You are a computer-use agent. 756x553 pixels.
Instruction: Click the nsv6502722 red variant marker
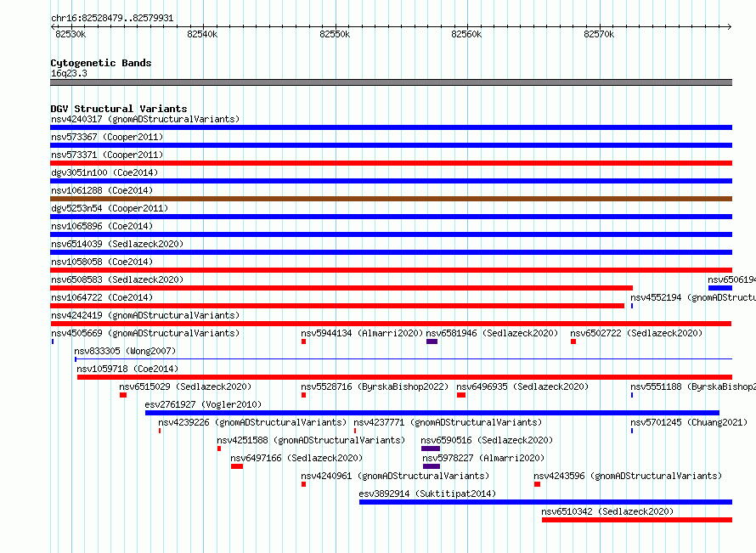click(573, 341)
